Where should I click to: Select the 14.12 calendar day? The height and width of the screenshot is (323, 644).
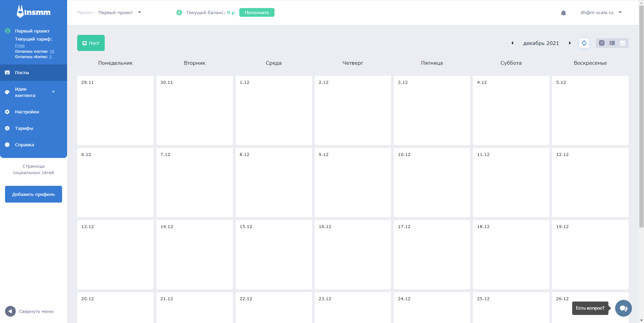click(x=195, y=255)
